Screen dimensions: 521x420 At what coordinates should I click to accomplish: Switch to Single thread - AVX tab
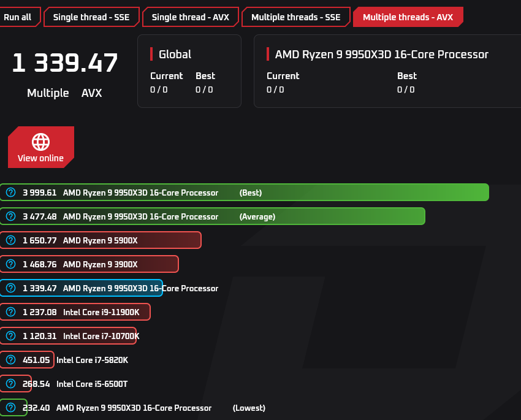click(191, 17)
